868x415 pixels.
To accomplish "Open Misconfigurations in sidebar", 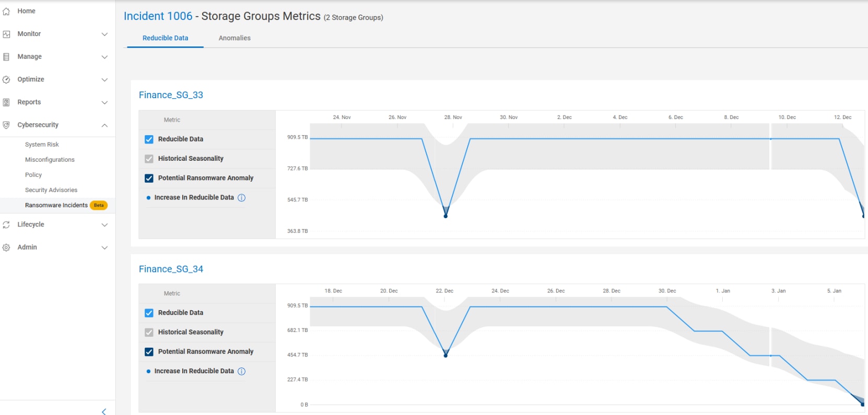I will click(x=50, y=160).
